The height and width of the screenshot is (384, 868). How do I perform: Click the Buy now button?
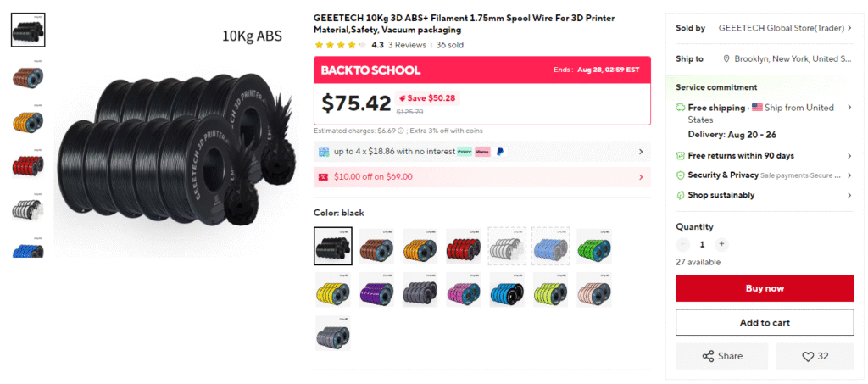[x=765, y=288]
